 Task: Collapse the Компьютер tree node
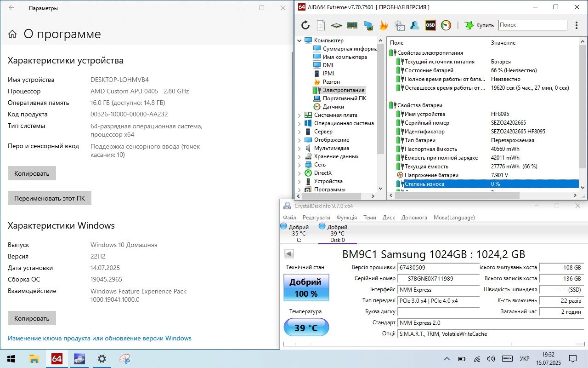pyautogui.click(x=300, y=40)
